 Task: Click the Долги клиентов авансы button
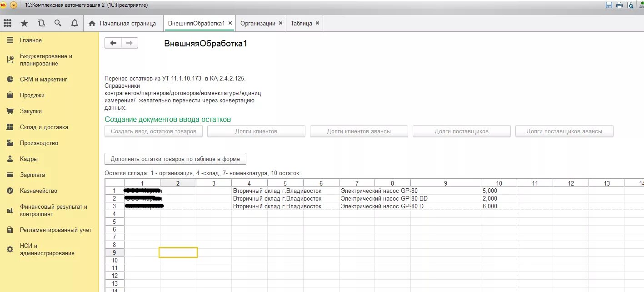pos(359,131)
